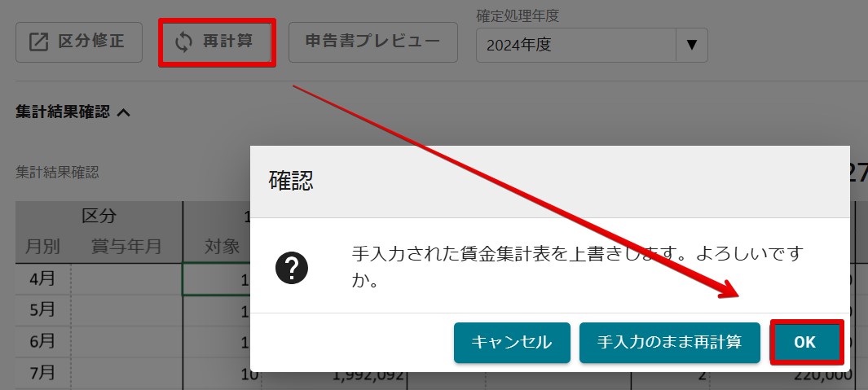This screenshot has width=868, height=390.
Task: Click キャンセル in the confirmation dialog
Action: (512, 343)
